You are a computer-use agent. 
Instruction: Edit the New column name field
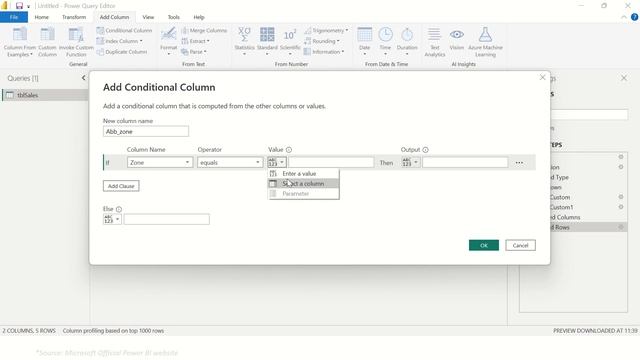point(146,131)
